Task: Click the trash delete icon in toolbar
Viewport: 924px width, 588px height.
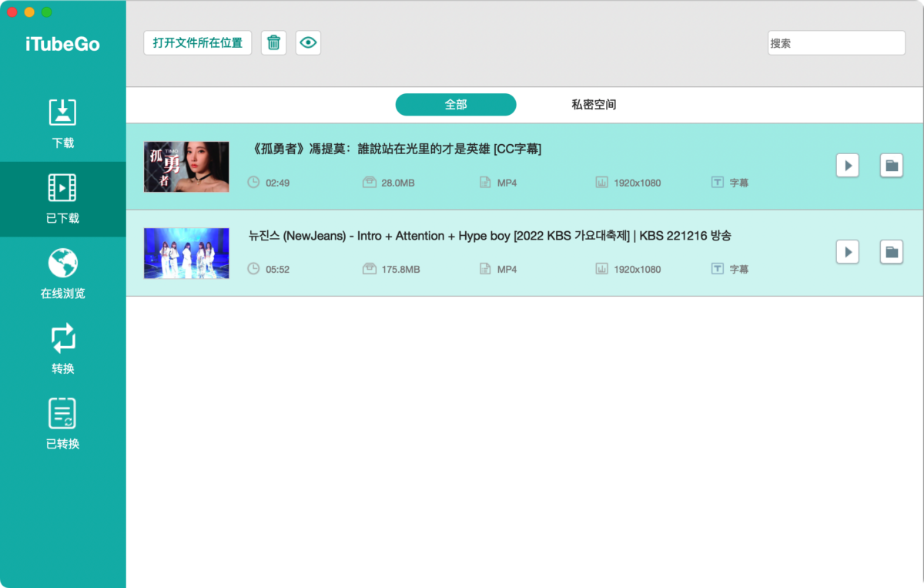Action: click(273, 43)
